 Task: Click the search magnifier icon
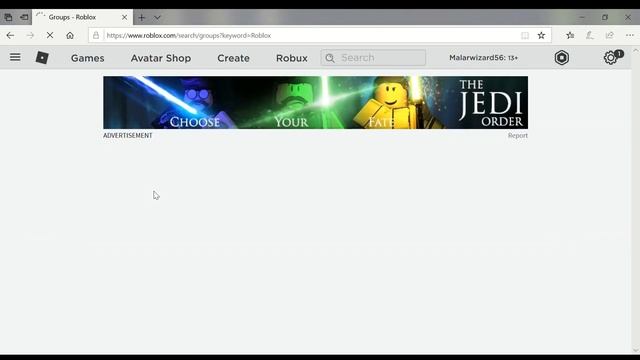(x=330, y=58)
